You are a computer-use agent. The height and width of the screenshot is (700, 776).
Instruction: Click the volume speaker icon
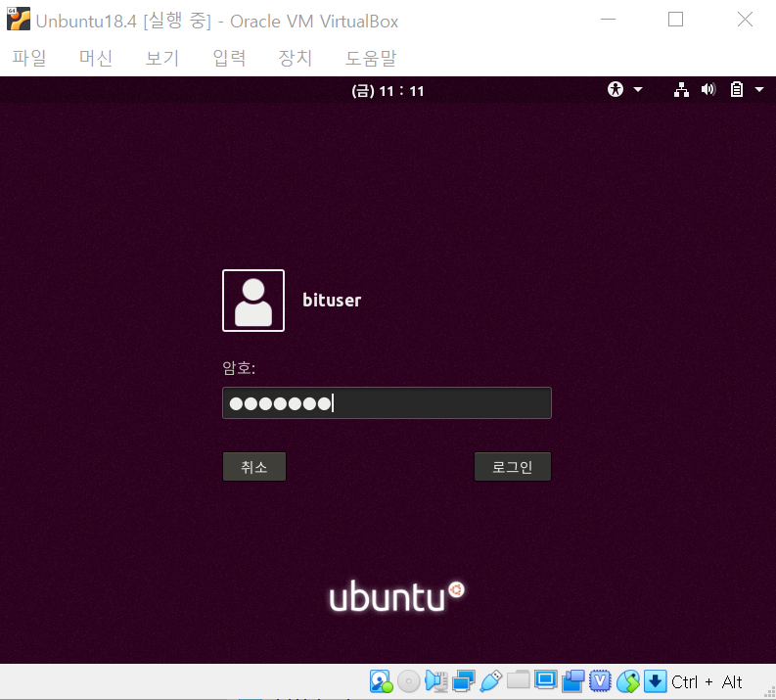tap(708, 90)
